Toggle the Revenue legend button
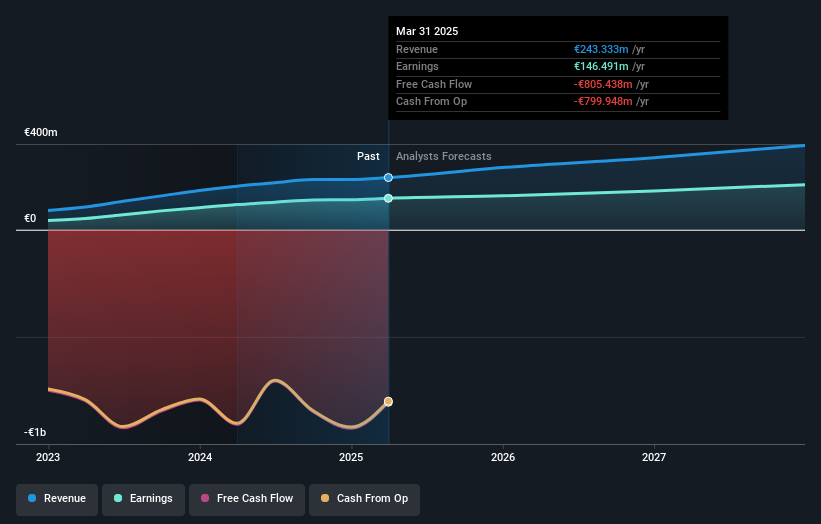 57,499
